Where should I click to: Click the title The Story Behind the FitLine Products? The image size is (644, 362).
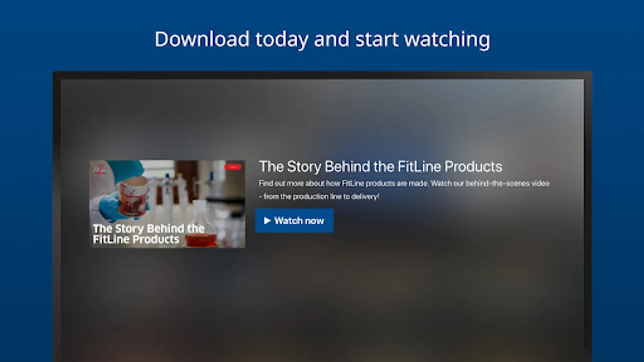(381, 167)
